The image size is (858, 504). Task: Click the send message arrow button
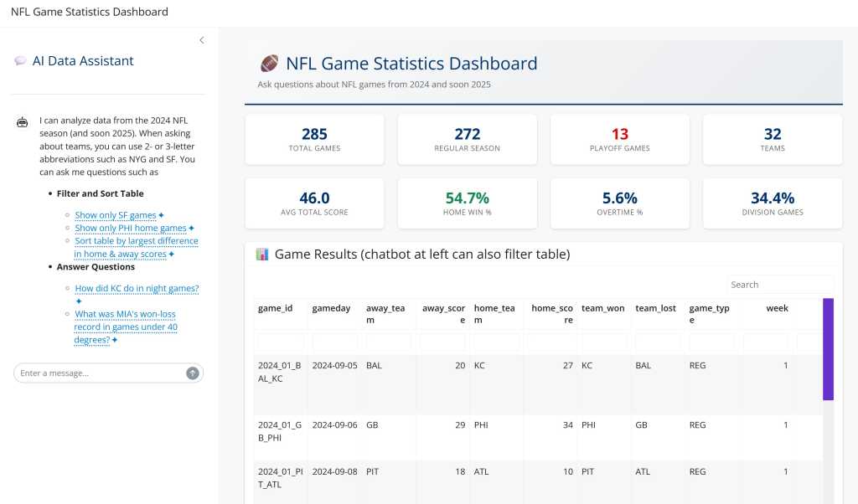tap(193, 373)
